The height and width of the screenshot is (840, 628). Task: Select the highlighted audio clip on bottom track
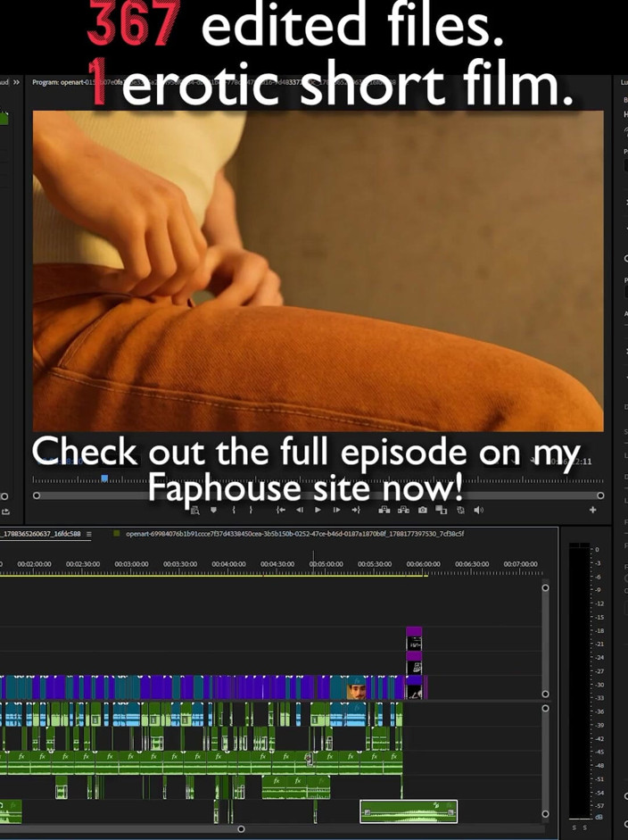click(409, 811)
